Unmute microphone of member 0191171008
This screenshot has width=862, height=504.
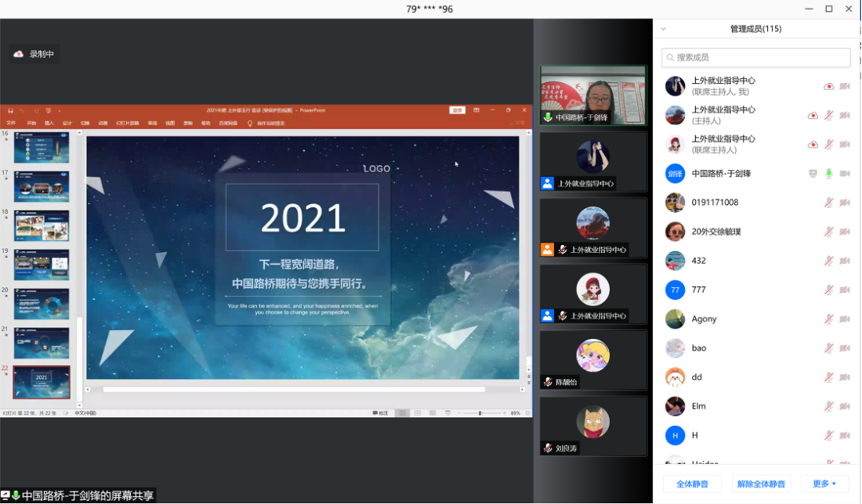click(x=828, y=203)
